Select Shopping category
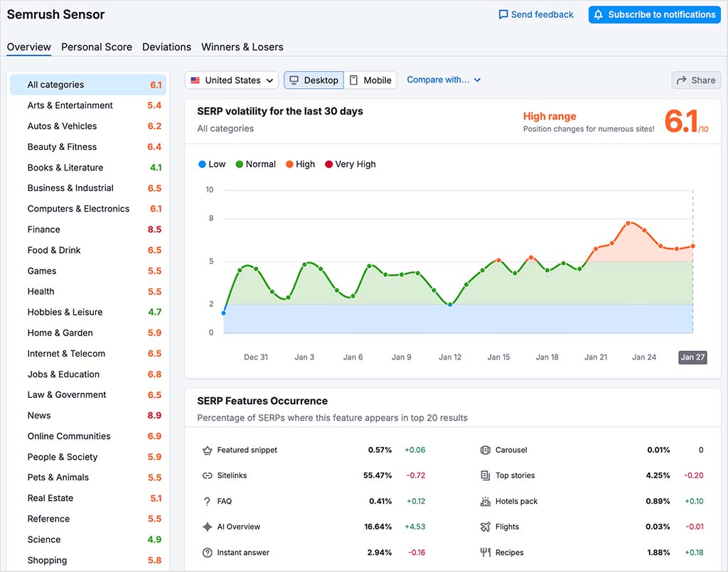 88,561
